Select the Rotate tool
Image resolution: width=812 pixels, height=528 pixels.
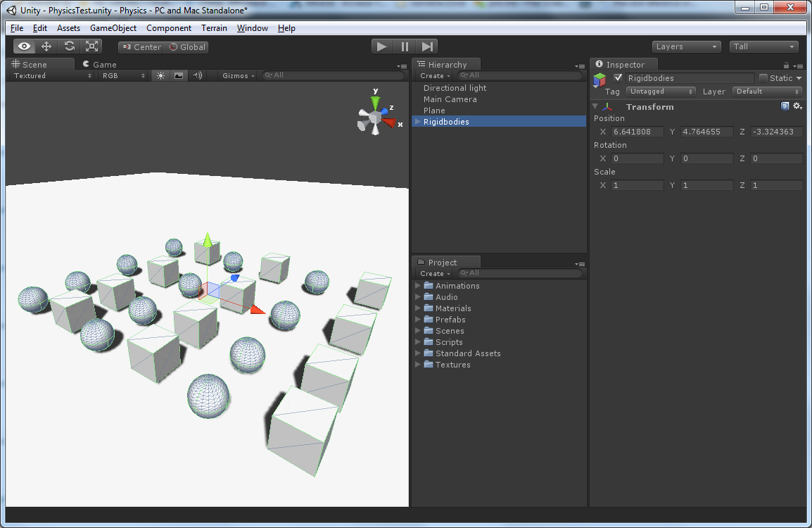(68, 46)
